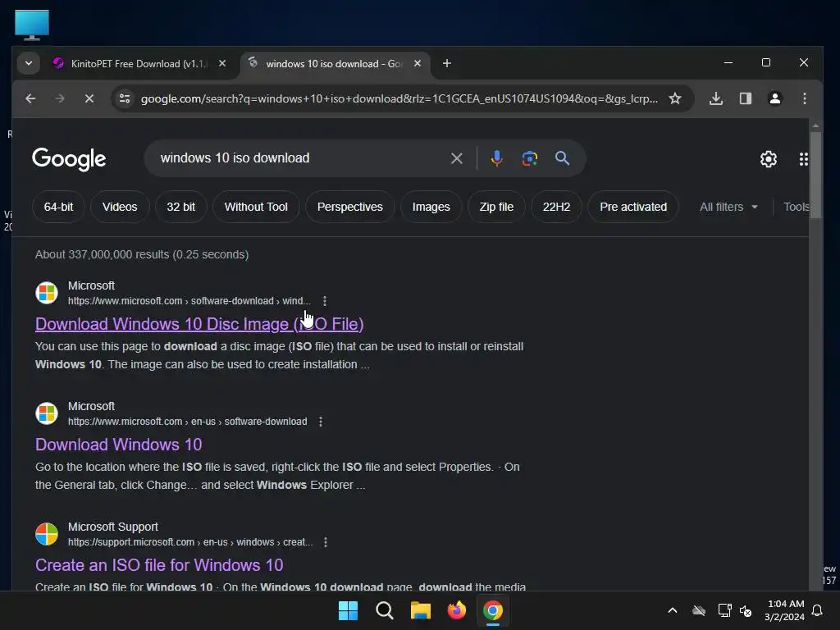Open the Chrome profile icon
This screenshot has height=630, width=840.
pos(774,98)
